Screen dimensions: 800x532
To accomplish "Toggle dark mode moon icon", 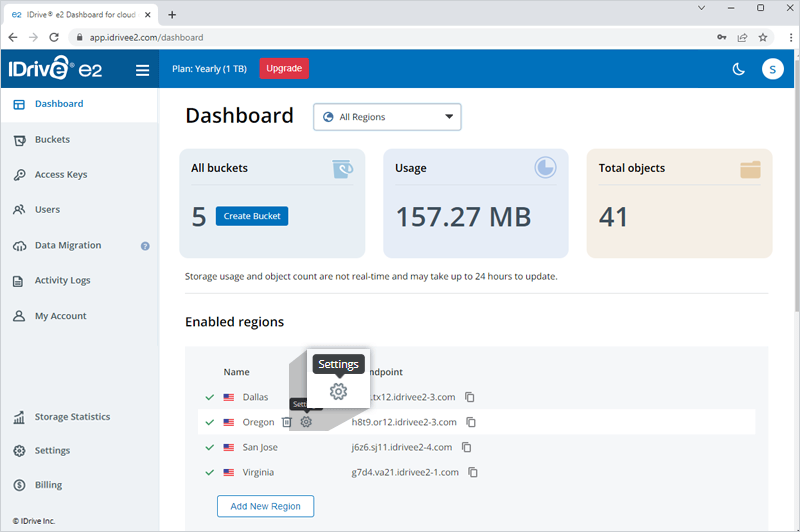I will point(738,69).
